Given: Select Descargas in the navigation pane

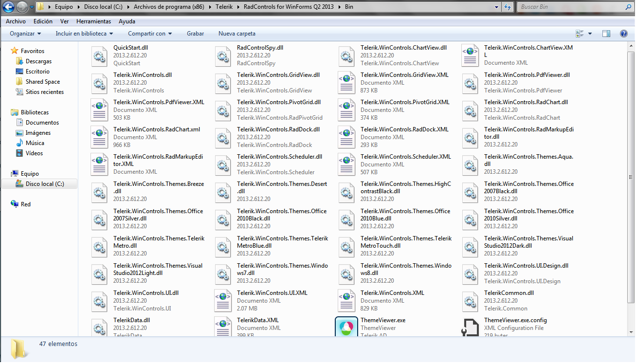Looking at the screenshot, I should click(x=38, y=61).
